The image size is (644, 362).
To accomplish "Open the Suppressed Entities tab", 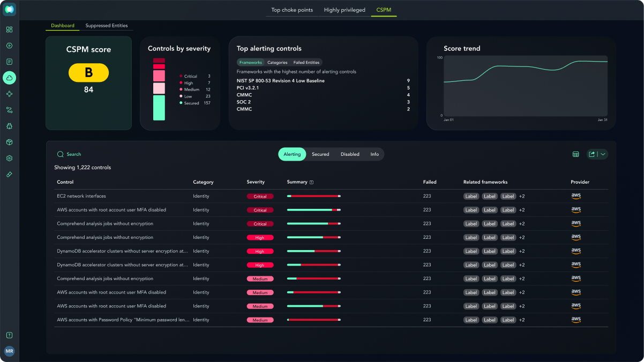I will (x=107, y=26).
